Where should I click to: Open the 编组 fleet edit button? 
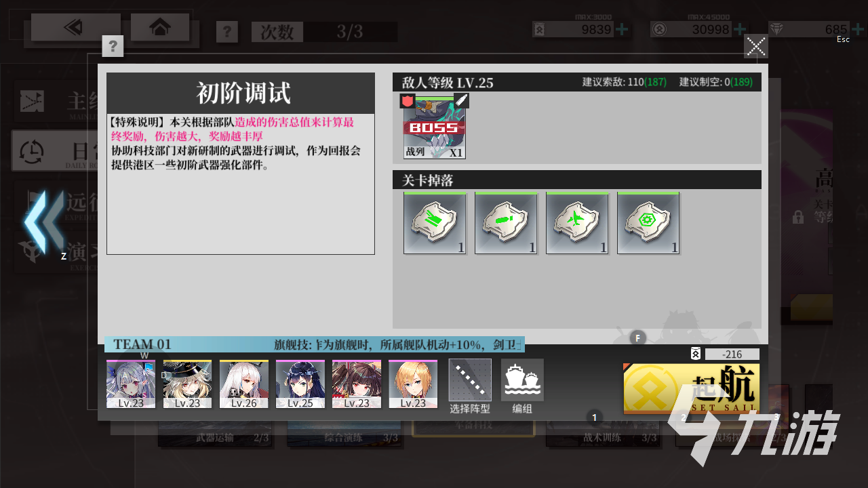coord(522,386)
